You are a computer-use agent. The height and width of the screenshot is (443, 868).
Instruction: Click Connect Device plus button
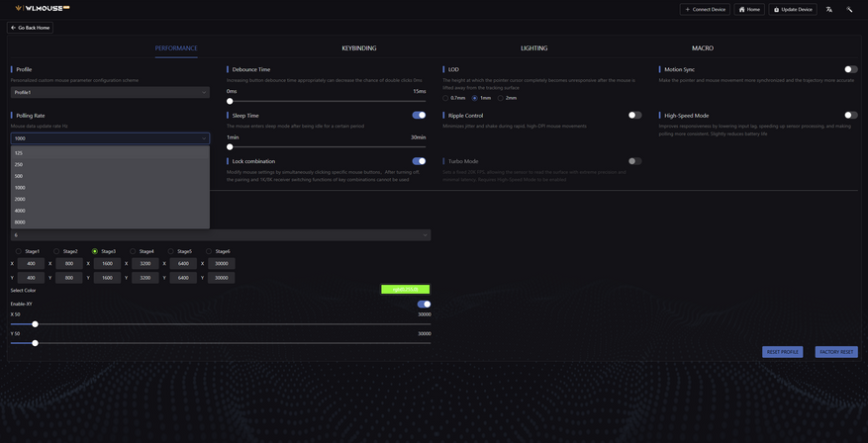pos(705,10)
